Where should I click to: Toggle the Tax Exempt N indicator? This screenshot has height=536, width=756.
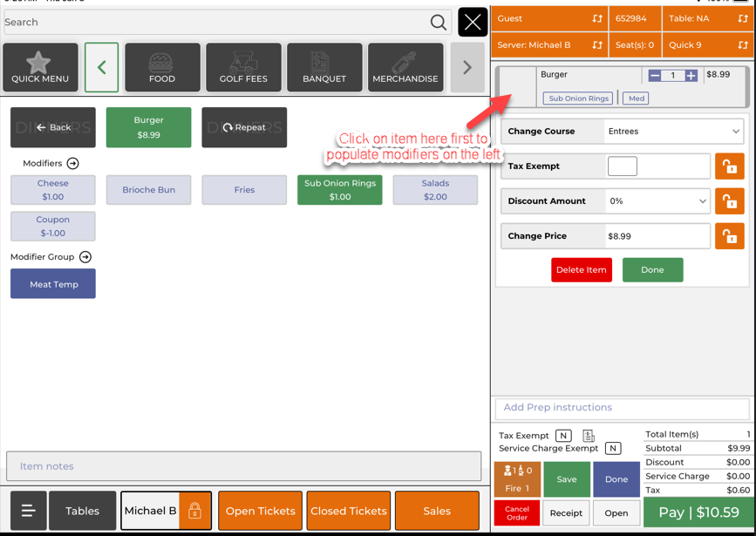click(x=563, y=436)
